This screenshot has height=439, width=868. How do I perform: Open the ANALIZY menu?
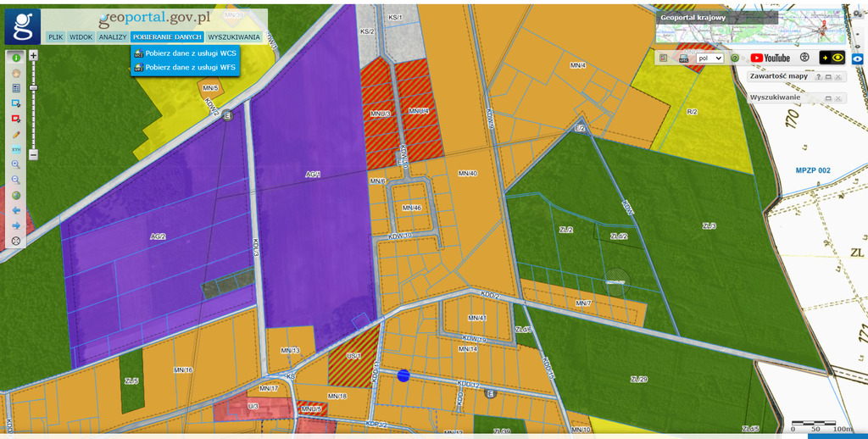point(113,37)
